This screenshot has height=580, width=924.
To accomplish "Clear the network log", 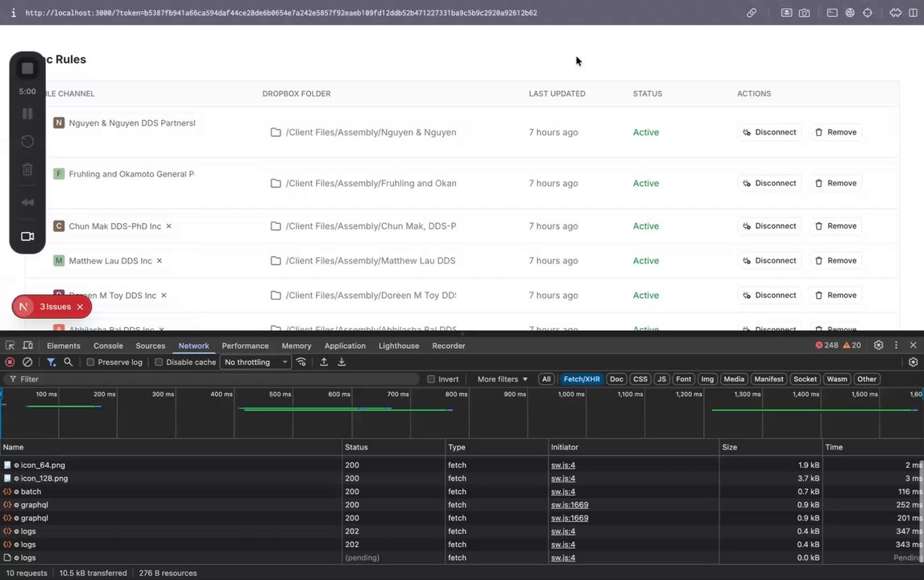I will [x=27, y=362].
